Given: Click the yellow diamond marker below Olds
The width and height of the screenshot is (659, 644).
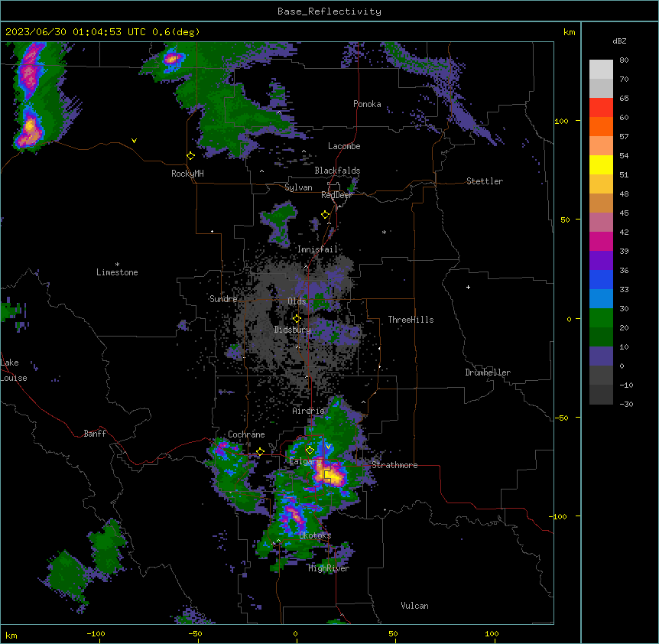Looking at the screenshot, I should (x=297, y=319).
